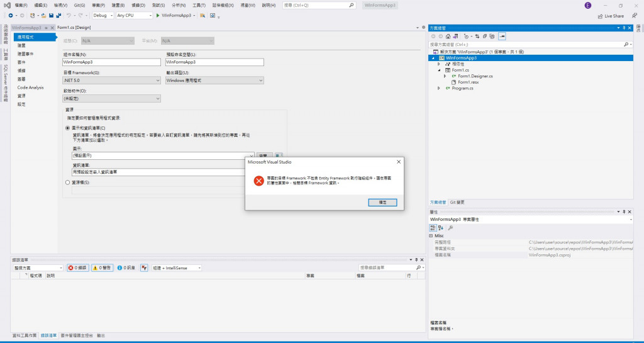Switch to the Git Changes tab
This screenshot has height=343, width=644.
pos(457,203)
